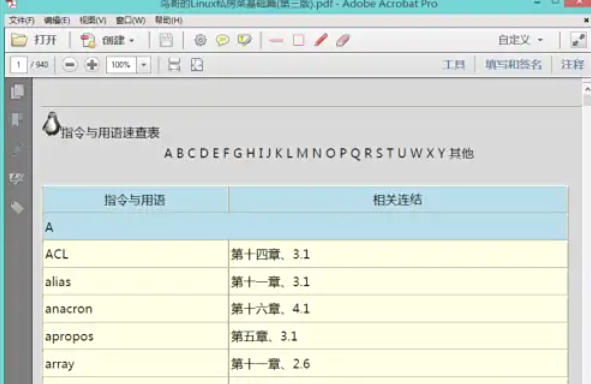Jump to letter S in index
The width and height of the screenshot is (591, 384).
379,153
